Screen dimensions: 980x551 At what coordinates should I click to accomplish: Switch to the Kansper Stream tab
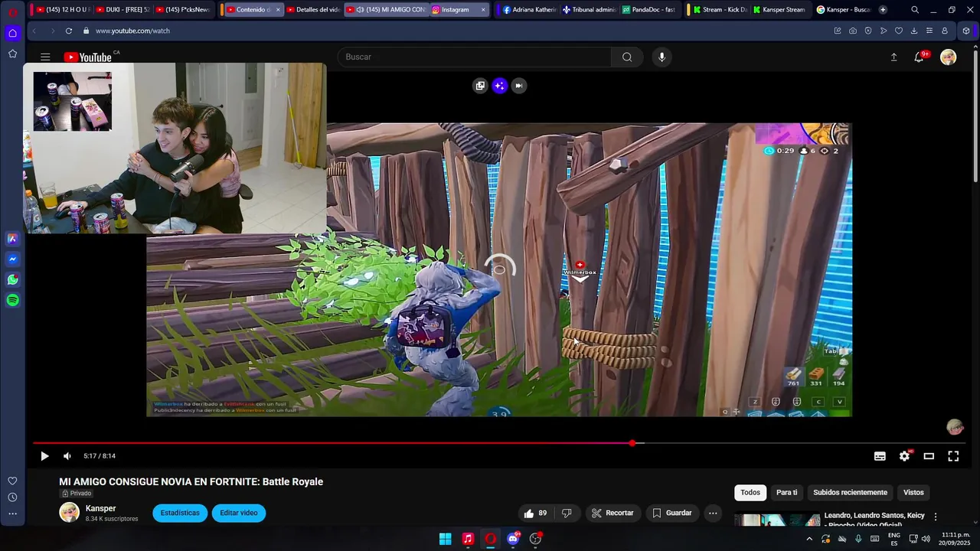(x=779, y=10)
